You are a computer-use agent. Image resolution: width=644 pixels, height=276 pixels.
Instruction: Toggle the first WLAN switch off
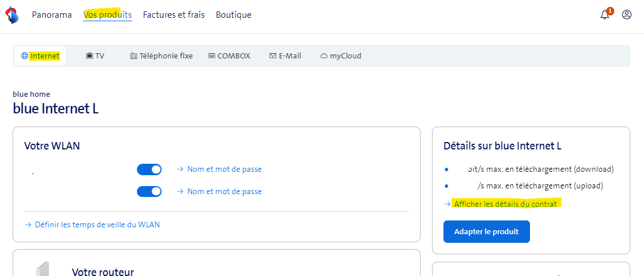149,169
